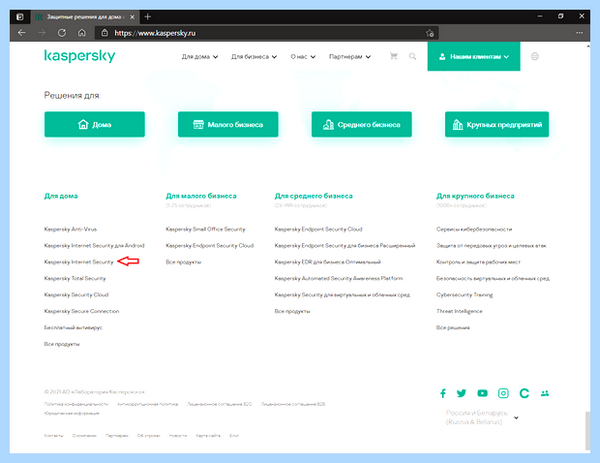Open Cybersecurity Training link
Screen dimensions: 600x463
click(x=465, y=295)
